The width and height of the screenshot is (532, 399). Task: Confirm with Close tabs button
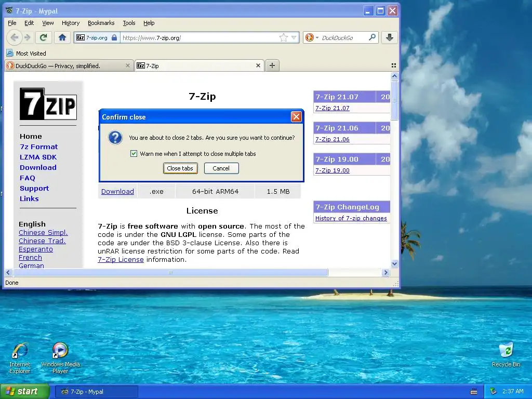pyautogui.click(x=180, y=168)
